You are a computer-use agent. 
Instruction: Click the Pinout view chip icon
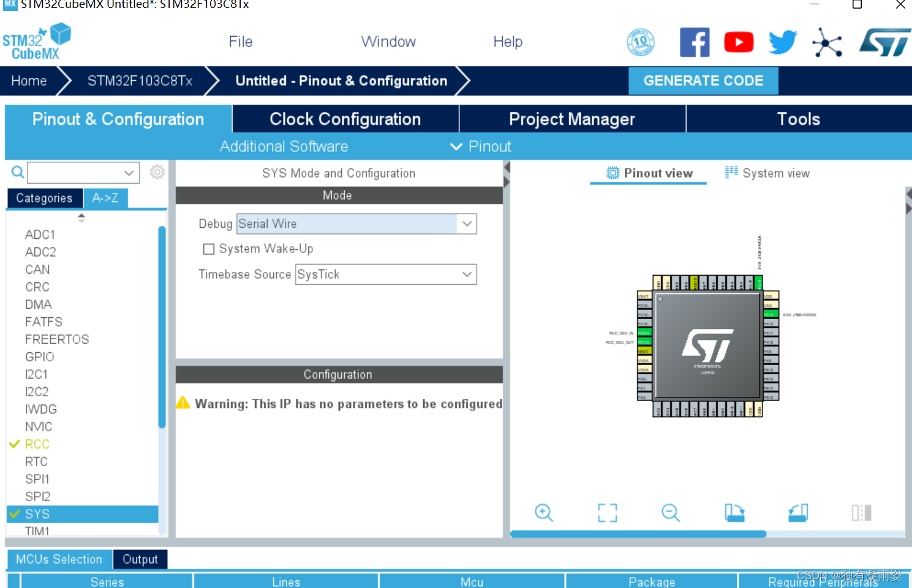pos(612,173)
